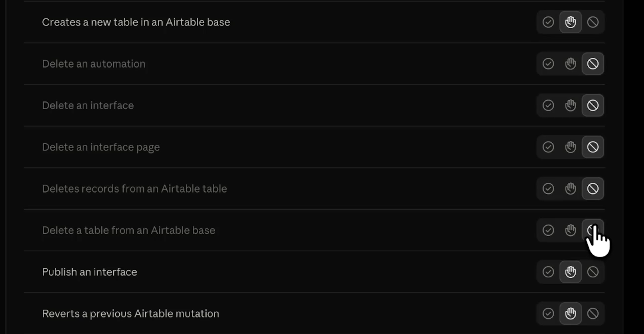Choose hand approval for 'Delete an interface'
Viewport: 644px width, 334px height.
point(571,105)
